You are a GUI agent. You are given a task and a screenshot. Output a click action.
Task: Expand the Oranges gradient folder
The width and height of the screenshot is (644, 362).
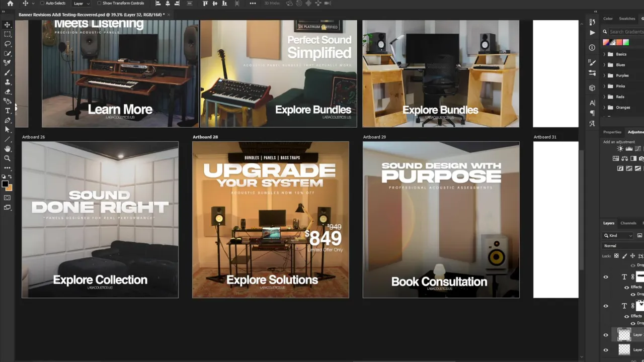coord(604,107)
